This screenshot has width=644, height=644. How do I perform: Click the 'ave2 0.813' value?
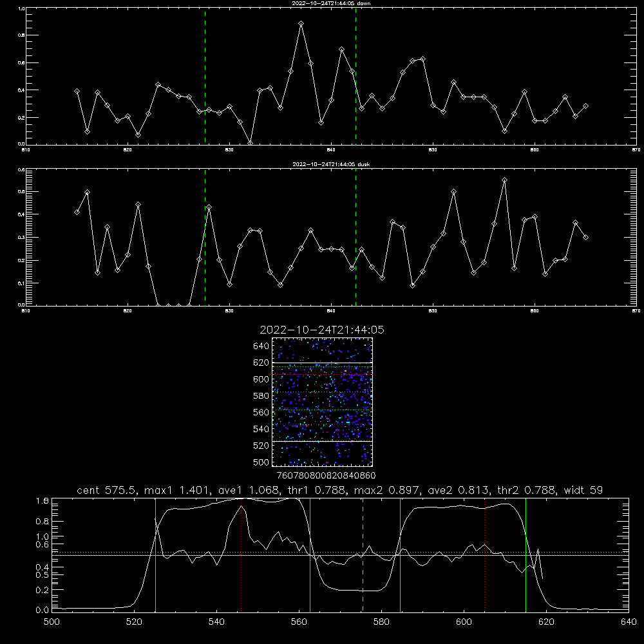pyautogui.click(x=459, y=490)
